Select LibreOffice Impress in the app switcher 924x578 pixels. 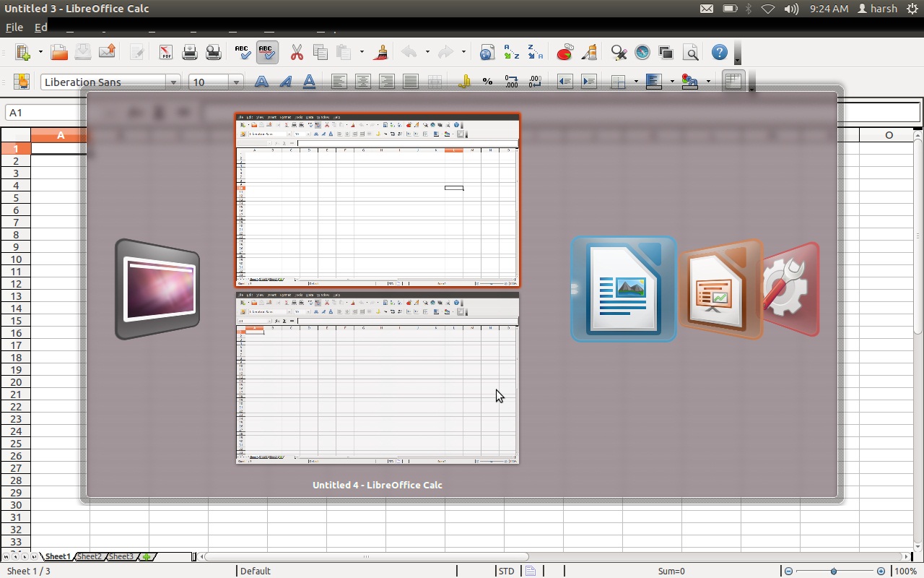point(720,289)
